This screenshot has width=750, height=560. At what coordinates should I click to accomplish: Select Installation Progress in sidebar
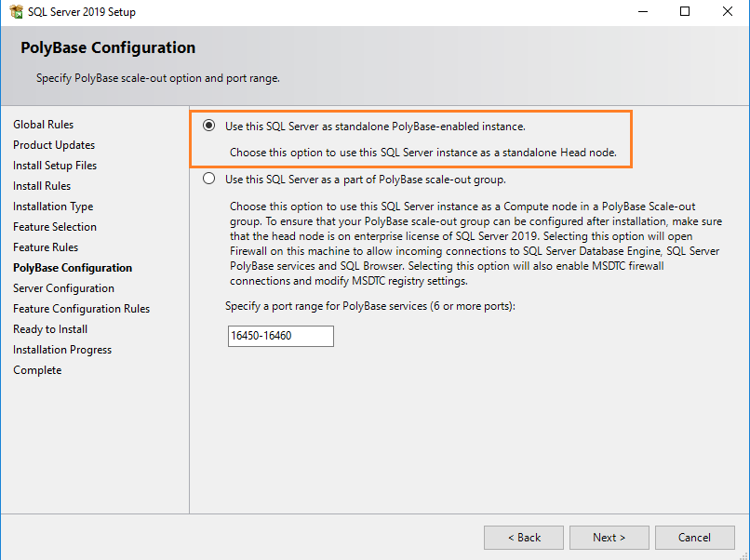[x=62, y=349]
